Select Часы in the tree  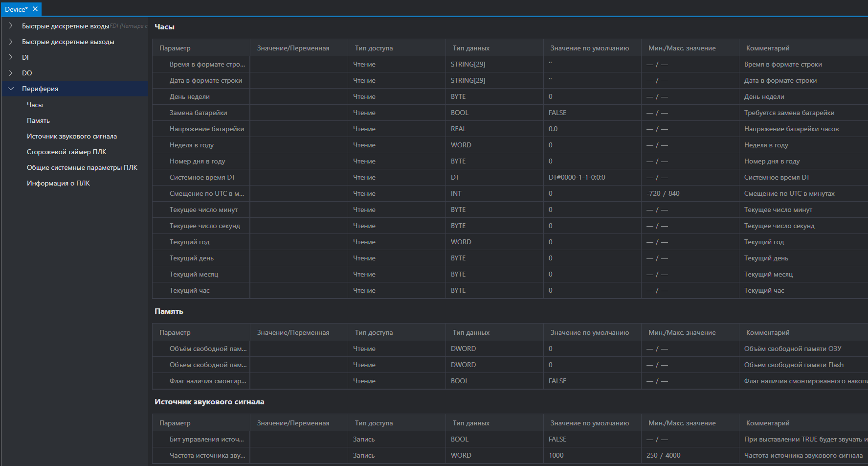[x=35, y=105]
